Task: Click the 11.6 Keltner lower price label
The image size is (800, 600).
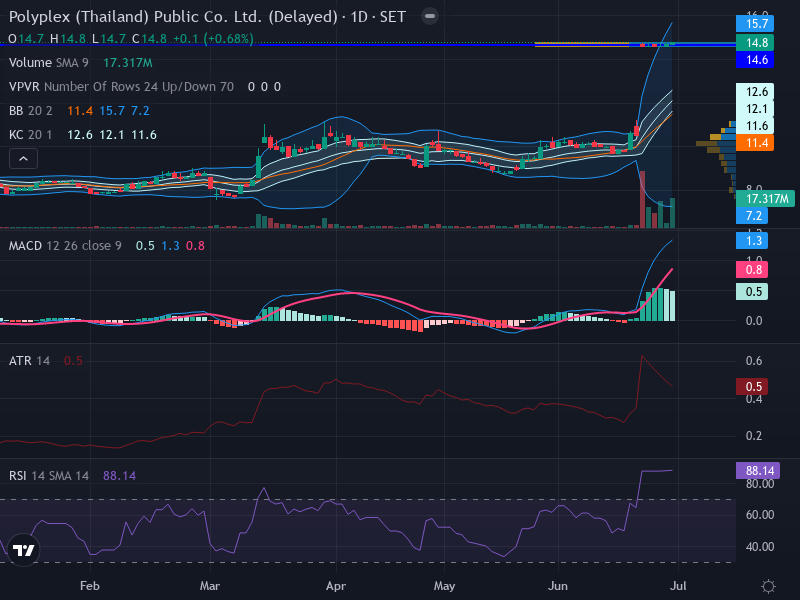Action: 755,126
